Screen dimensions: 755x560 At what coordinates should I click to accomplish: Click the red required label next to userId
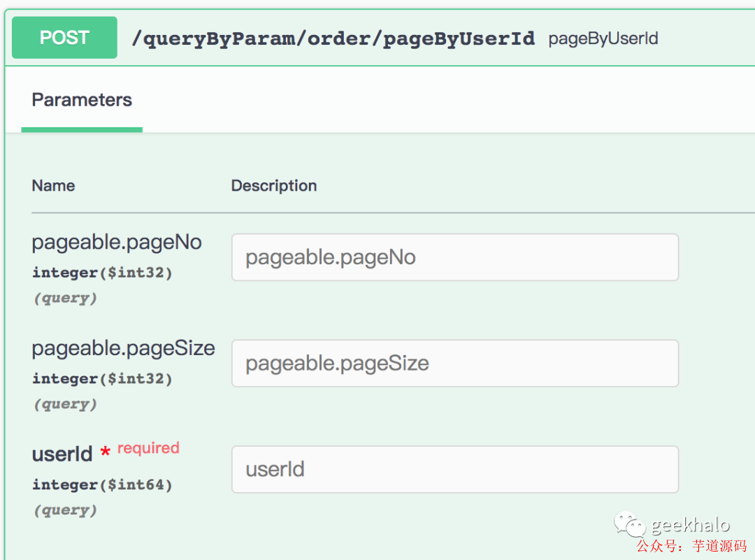point(148,448)
